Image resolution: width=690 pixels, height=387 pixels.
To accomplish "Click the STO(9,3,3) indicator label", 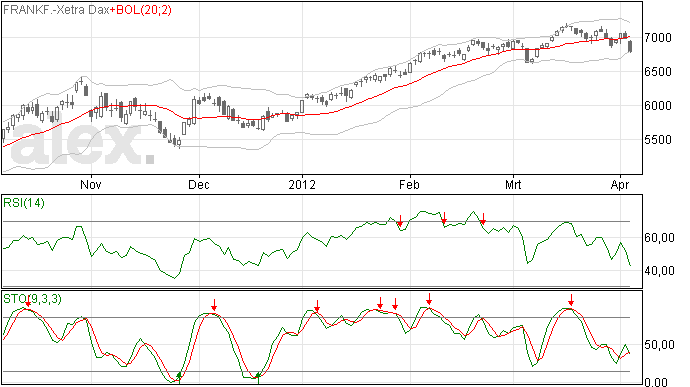I will click(x=32, y=299).
